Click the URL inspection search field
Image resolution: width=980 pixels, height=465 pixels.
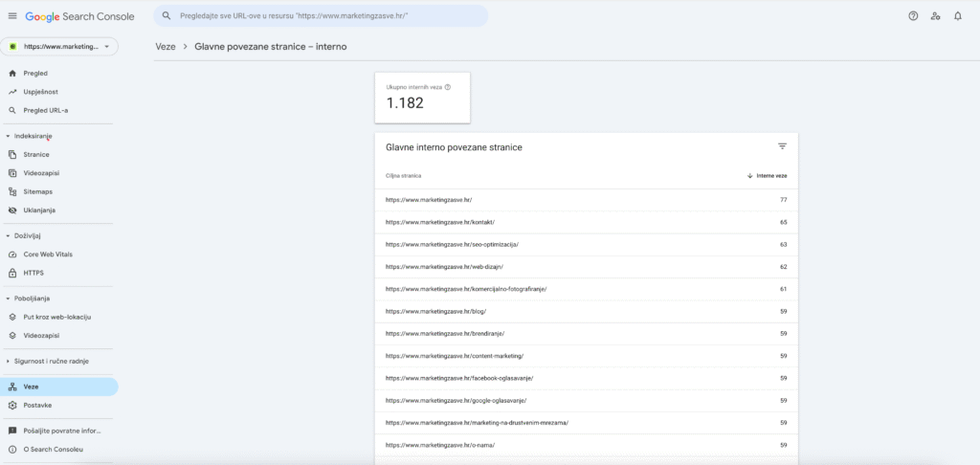[325, 16]
